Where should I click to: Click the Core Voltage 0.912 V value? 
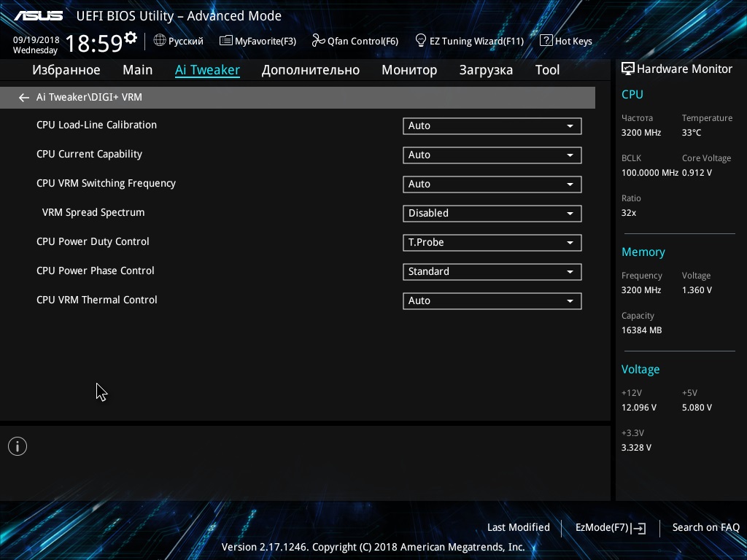pos(697,173)
